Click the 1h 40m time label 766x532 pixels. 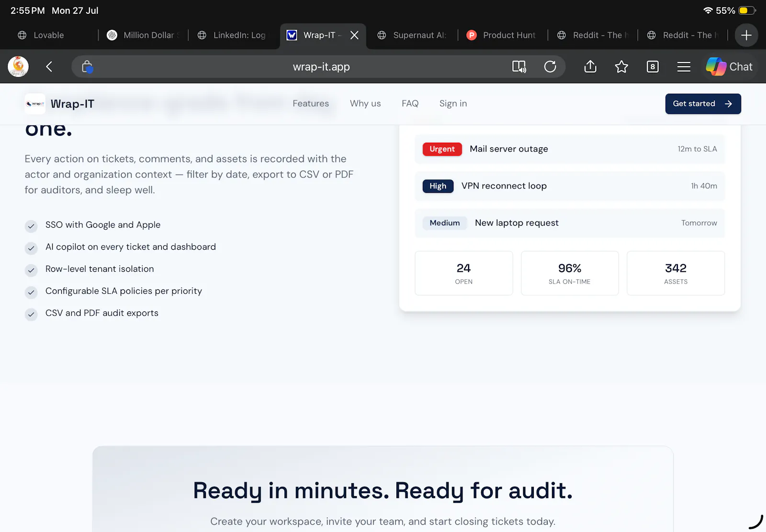pos(704,186)
